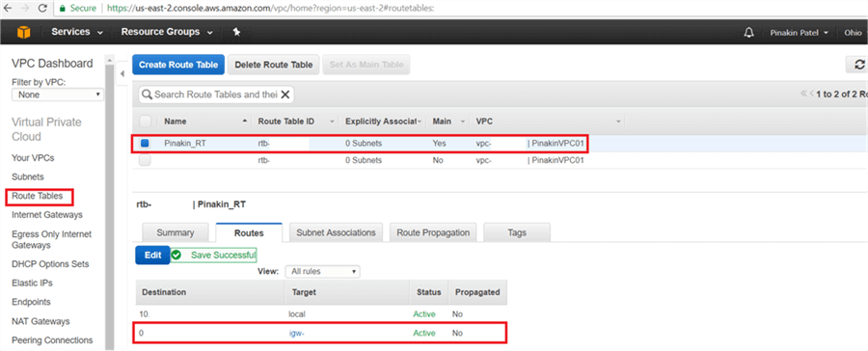Collapse sidebar with left triangle handle
The height and width of the screenshot is (351, 868).
tap(122, 73)
